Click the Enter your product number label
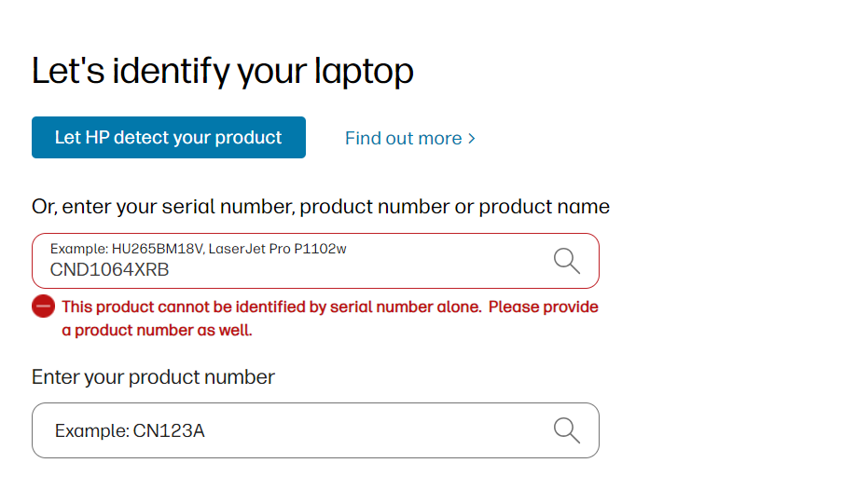The height and width of the screenshot is (504, 843). click(x=153, y=377)
